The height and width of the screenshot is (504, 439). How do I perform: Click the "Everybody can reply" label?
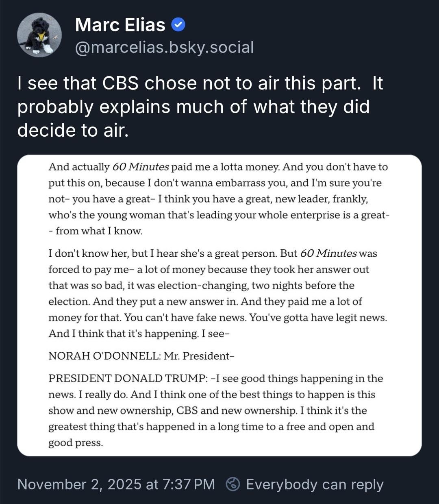tap(315, 484)
